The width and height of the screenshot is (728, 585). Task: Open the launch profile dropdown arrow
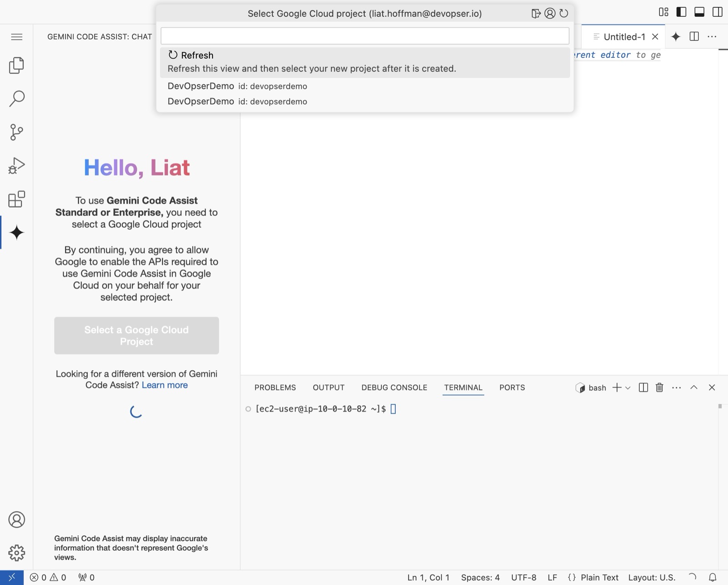[628, 388]
